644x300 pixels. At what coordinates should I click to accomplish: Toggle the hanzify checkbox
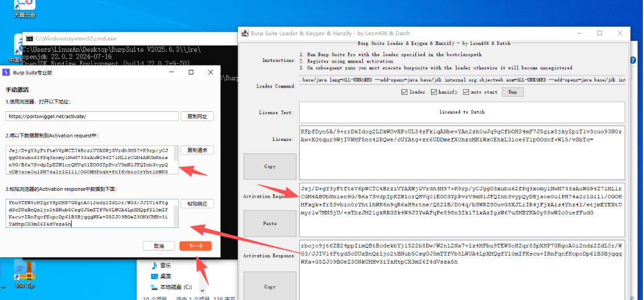[434, 92]
